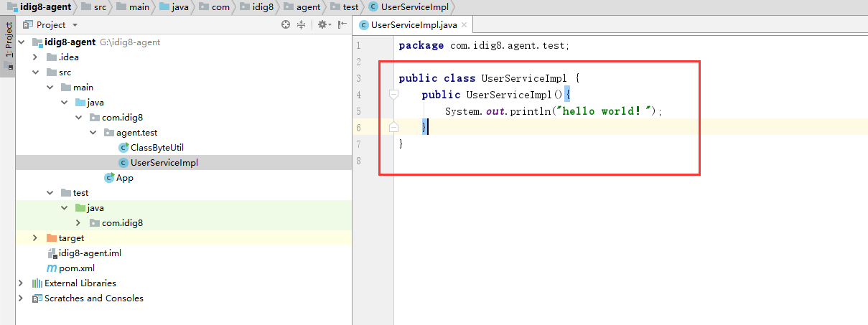868x325 pixels.
Task: Expand External Libraries node arrow
Action: pos(22,283)
